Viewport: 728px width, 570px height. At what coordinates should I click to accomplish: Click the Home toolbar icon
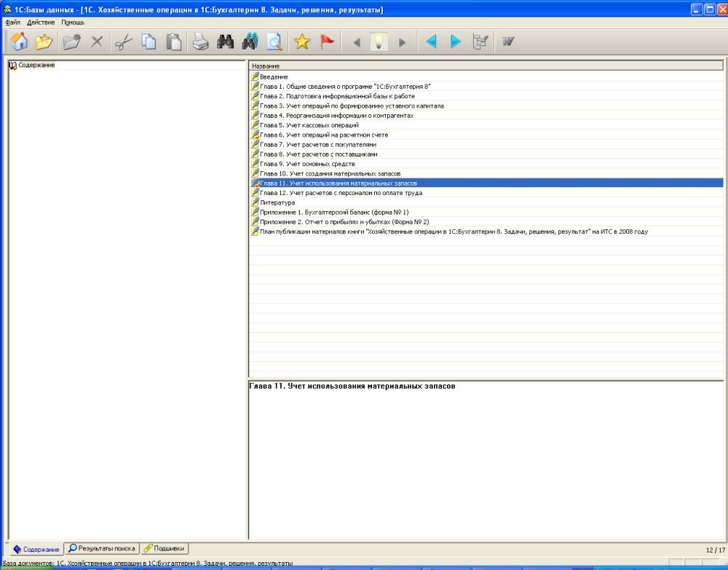pos(19,42)
